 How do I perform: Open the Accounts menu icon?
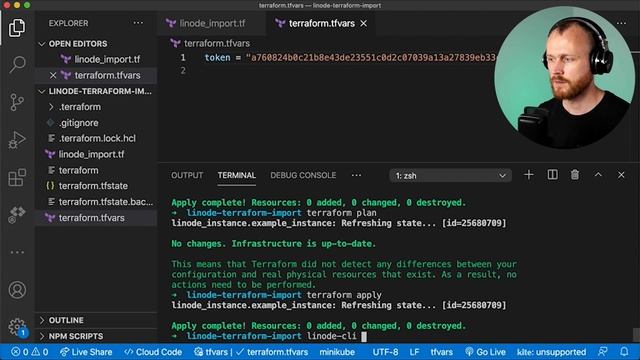(17, 290)
